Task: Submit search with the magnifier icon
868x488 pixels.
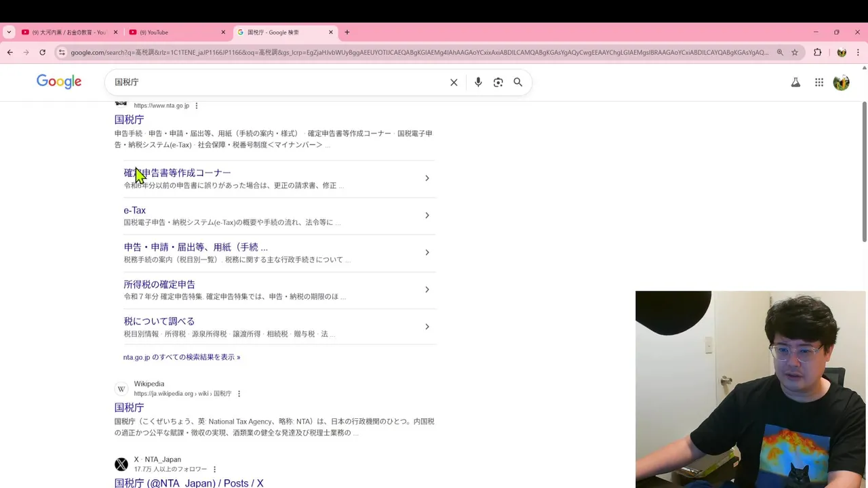Action: [x=518, y=82]
